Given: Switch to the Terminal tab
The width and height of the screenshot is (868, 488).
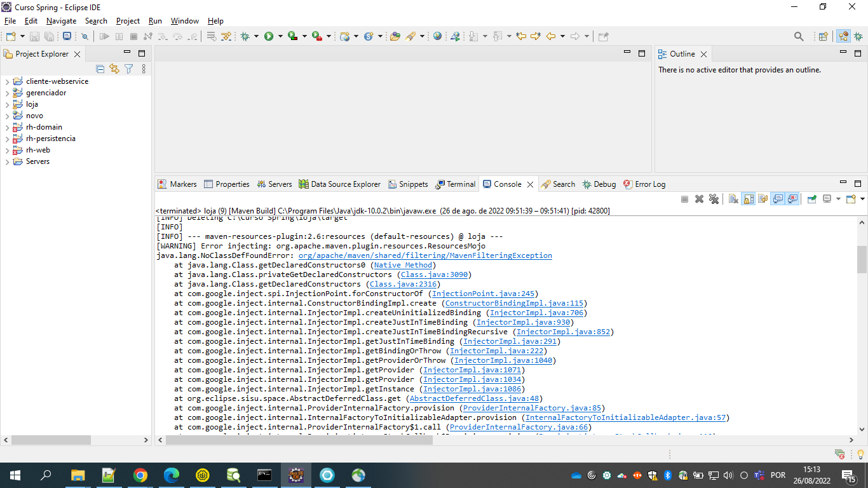Looking at the screenshot, I should click(456, 184).
